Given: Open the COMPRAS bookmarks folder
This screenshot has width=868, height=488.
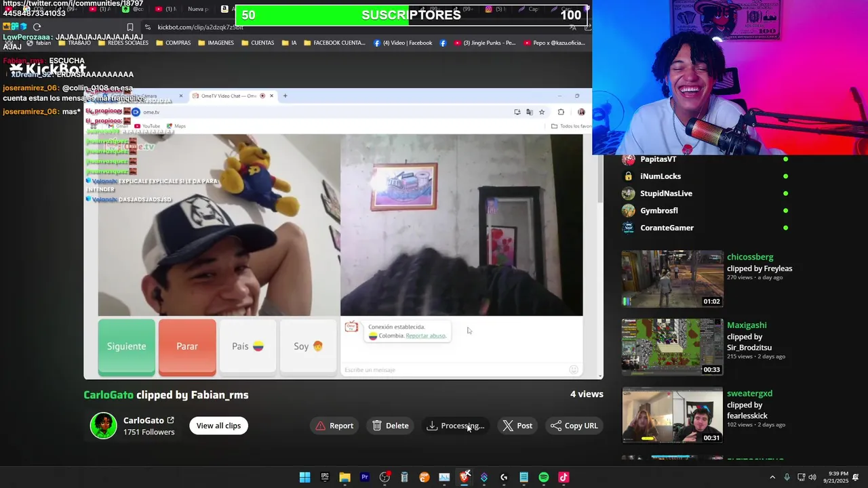Looking at the screenshot, I should 173,43.
